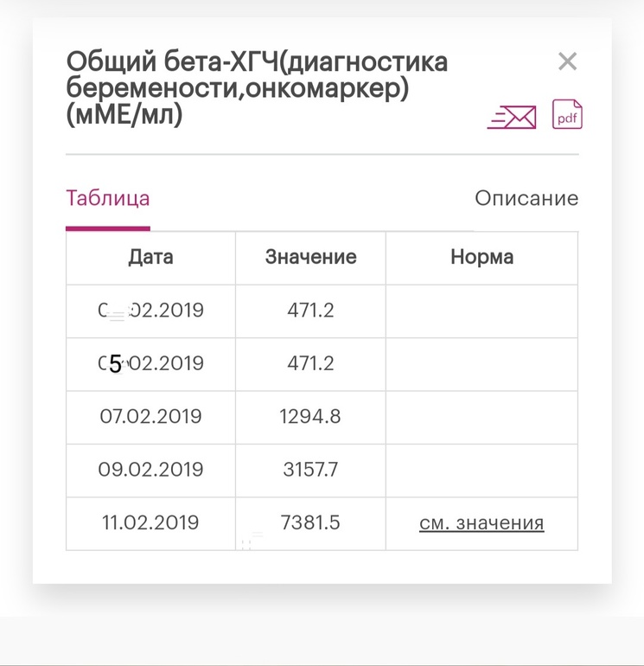Close the beta-hCG results dialog
The width and height of the screenshot is (644, 666).
[567, 61]
